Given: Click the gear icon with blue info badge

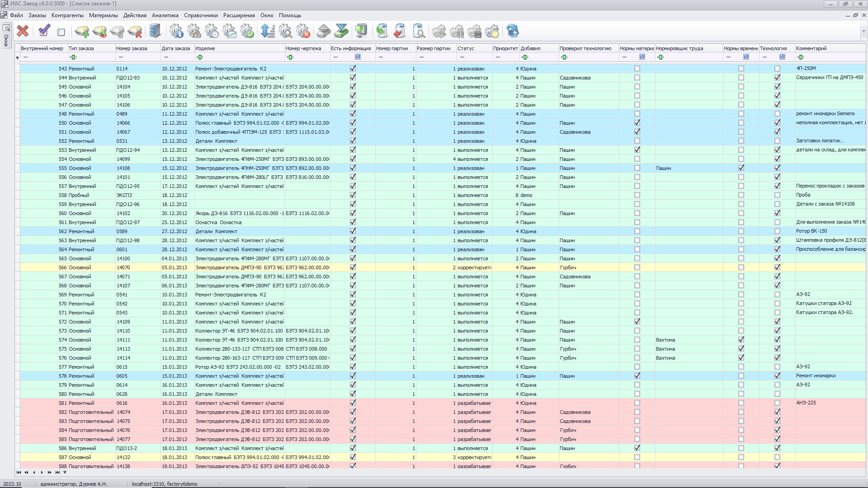Looking at the screenshot, I should coord(176,31).
